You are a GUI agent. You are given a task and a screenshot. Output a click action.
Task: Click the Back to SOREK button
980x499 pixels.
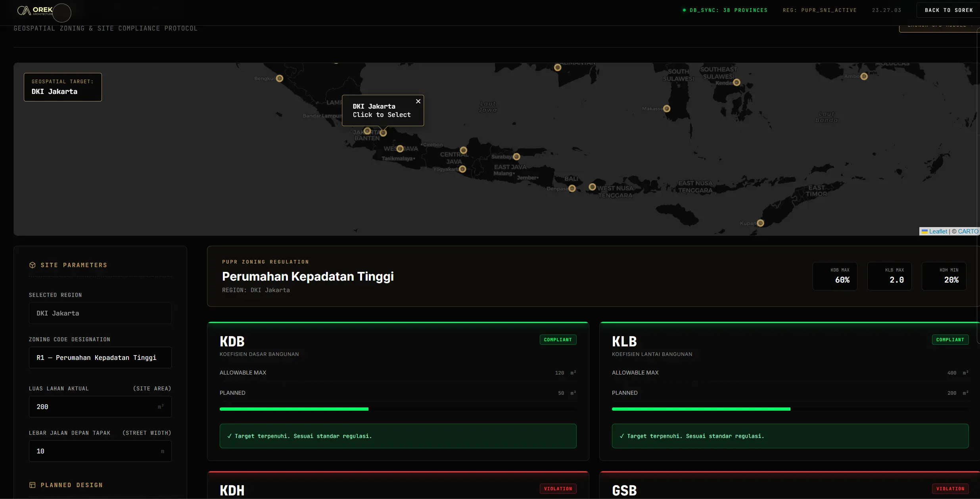(948, 10)
